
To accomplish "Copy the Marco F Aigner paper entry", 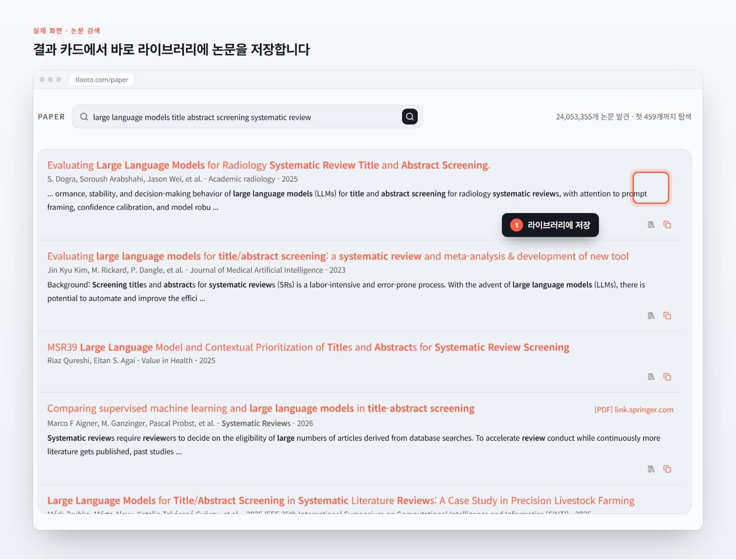I will (667, 469).
